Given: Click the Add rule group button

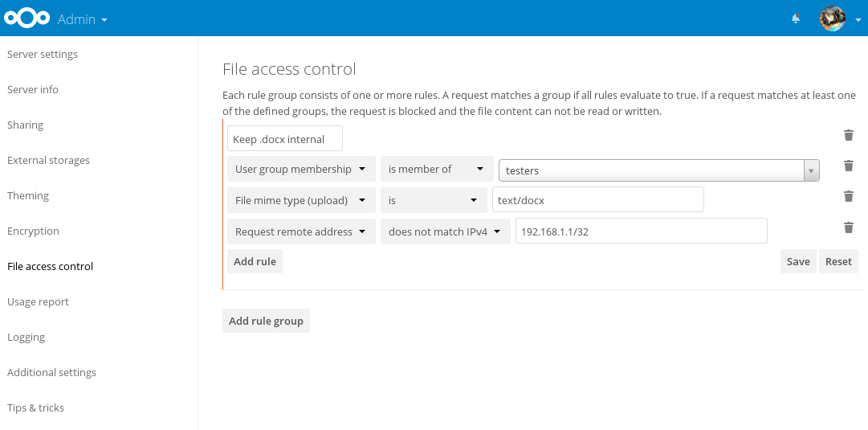Looking at the screenshot, I should [266, 321].
